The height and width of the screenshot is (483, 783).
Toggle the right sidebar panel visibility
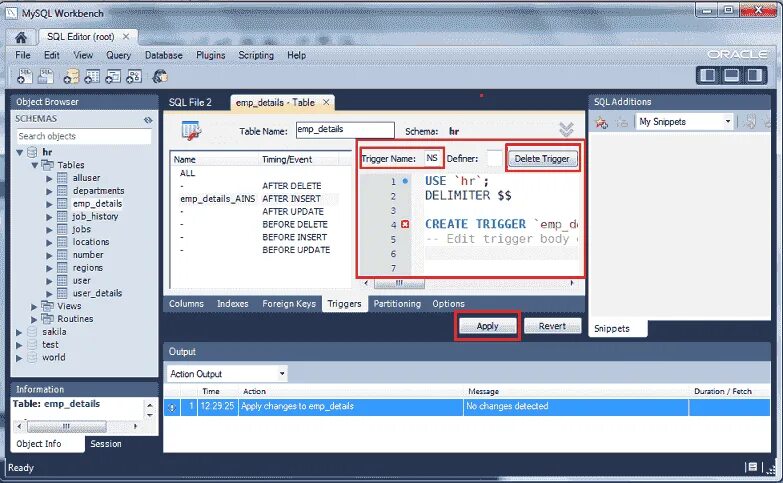tap(755, 75)
